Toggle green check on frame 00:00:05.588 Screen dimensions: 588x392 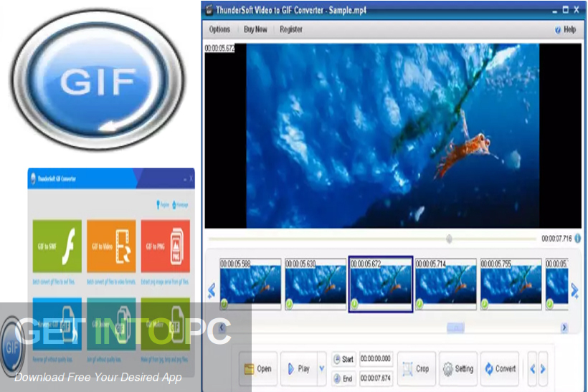coord(224,304)
